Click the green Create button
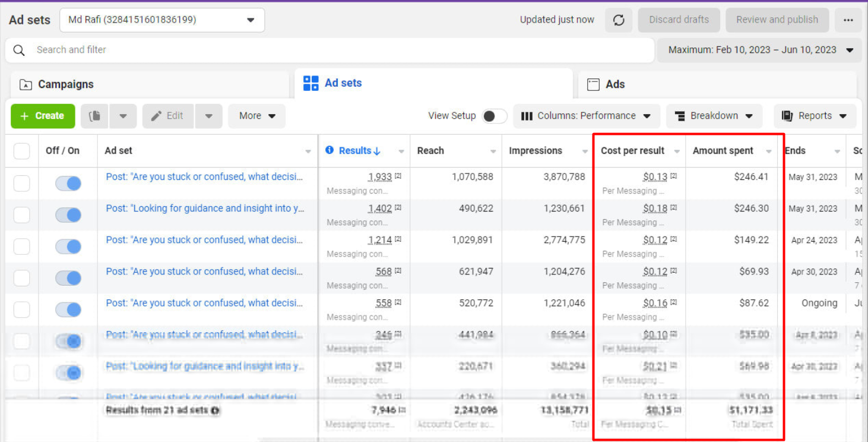868x442 pixels. [43, 116]
